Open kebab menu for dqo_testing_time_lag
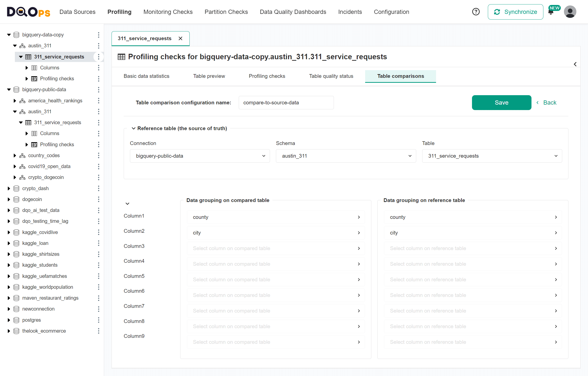588x376 pixels. pos(99,221)
